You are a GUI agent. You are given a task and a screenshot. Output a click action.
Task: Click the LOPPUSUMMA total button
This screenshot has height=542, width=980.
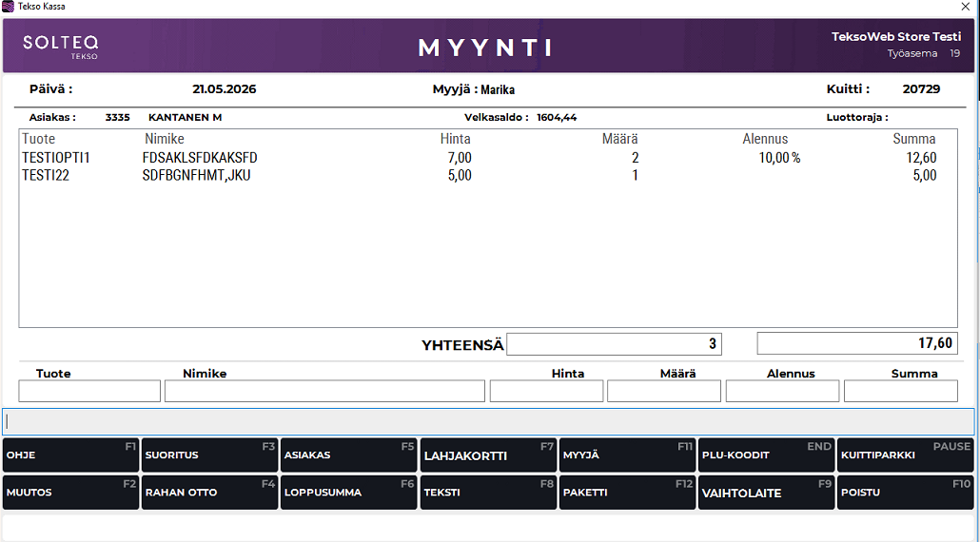[349, 493]
